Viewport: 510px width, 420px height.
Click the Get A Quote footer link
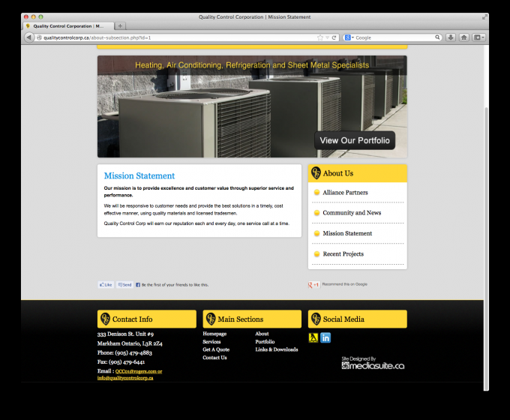click(216, 349)
